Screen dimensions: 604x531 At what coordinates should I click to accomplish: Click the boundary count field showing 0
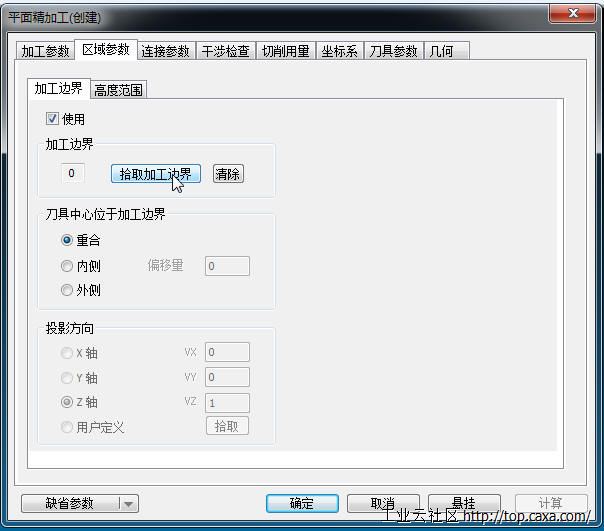(72, 173)
